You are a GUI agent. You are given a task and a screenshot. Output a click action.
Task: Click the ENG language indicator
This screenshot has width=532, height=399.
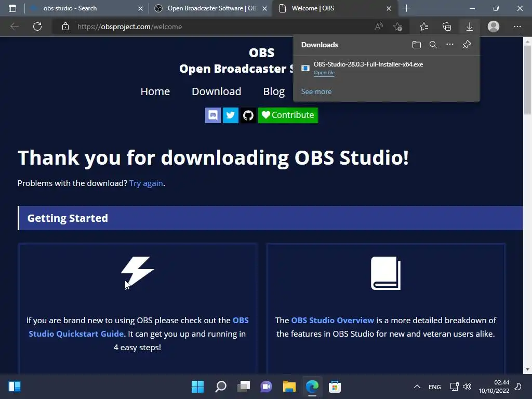point(435,387)
